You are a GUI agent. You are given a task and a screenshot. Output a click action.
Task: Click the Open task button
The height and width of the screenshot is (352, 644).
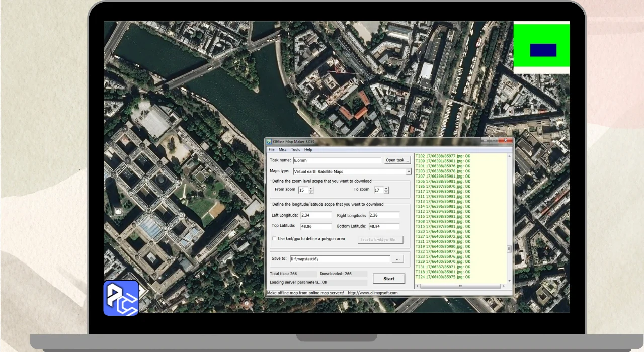397,160
